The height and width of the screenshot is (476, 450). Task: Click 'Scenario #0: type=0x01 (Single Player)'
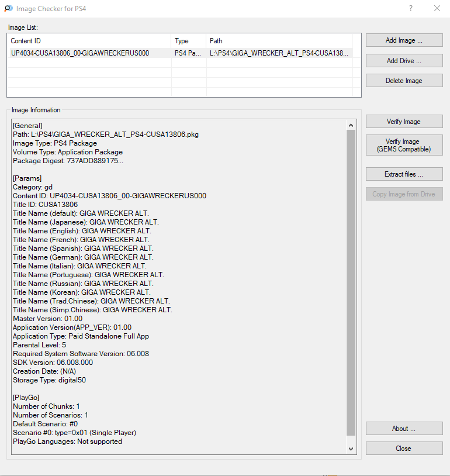pos(74,433)
